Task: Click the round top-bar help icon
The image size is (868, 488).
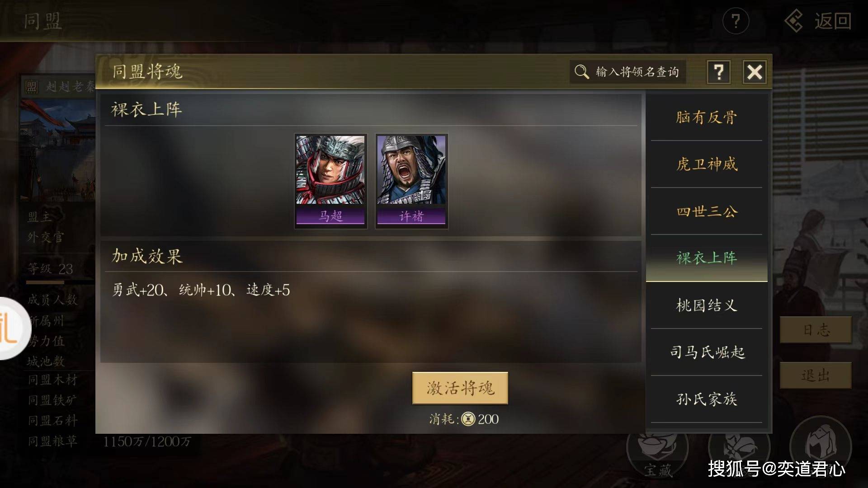Action: [x=736, y=21]
